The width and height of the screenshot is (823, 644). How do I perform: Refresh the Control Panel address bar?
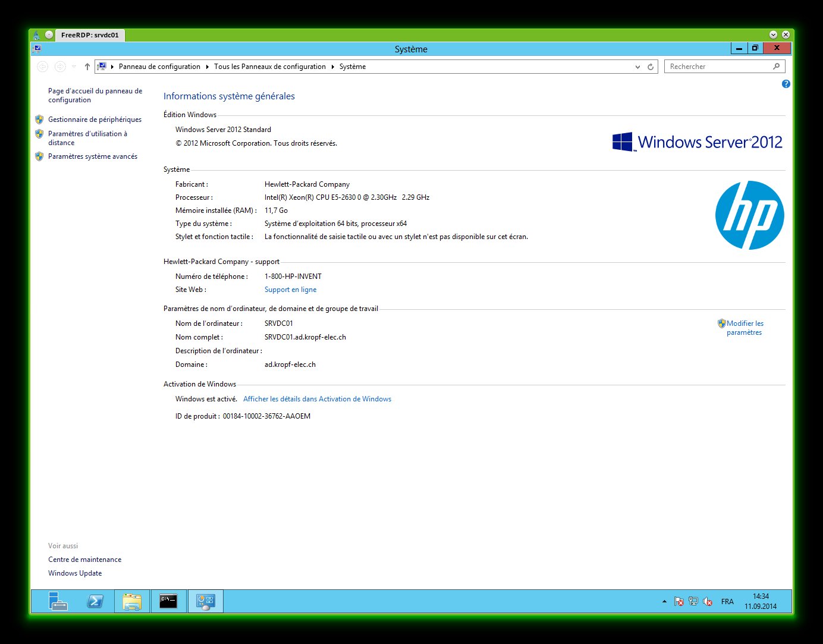[x=651, y=67]
